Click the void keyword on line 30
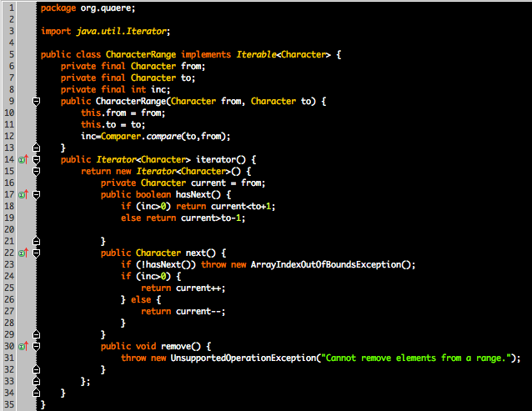Screen dimensions: 532x411 click(146, 346)
